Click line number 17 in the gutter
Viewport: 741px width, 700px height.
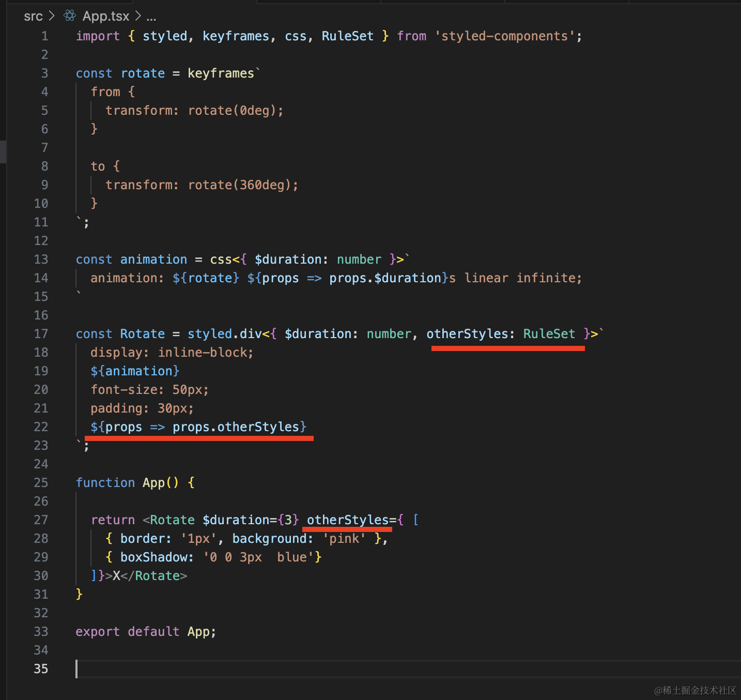41,334
